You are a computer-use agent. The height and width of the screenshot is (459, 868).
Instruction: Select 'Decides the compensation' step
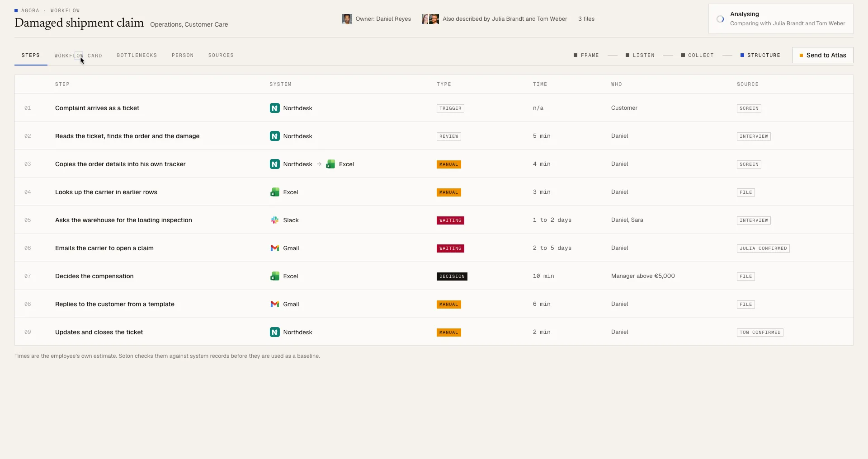click(94, 276)
